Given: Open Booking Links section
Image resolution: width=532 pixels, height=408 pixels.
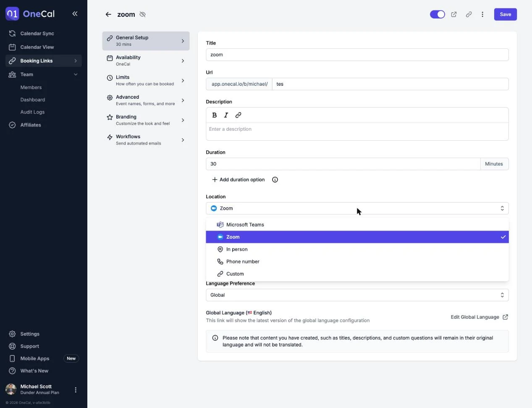Looking at the screenshot, I should 44,61.
